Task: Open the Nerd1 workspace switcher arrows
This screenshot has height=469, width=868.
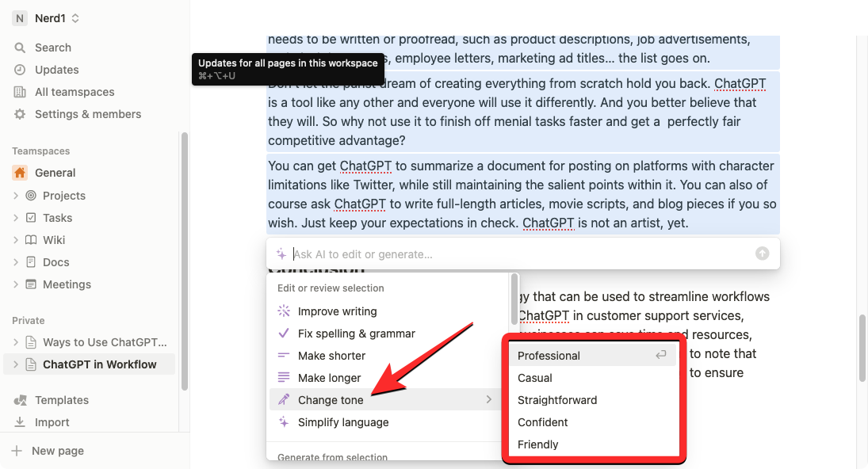Action: [75, 18]
